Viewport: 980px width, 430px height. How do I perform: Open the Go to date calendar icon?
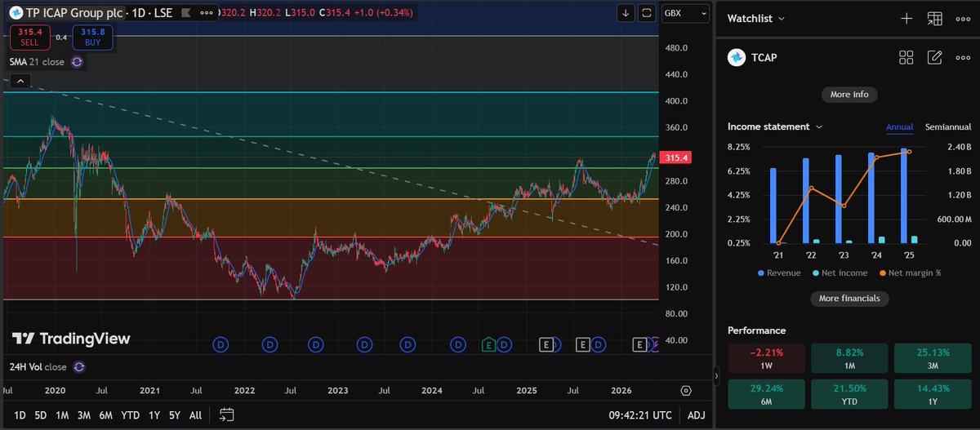tap(227, 415)
